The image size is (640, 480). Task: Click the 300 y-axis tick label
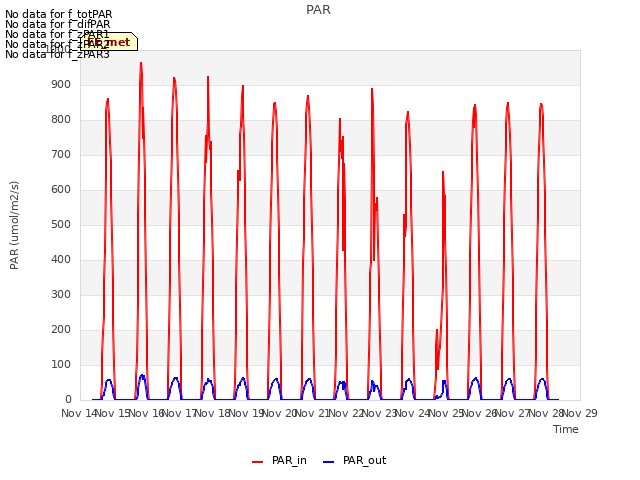click(61, 295)
